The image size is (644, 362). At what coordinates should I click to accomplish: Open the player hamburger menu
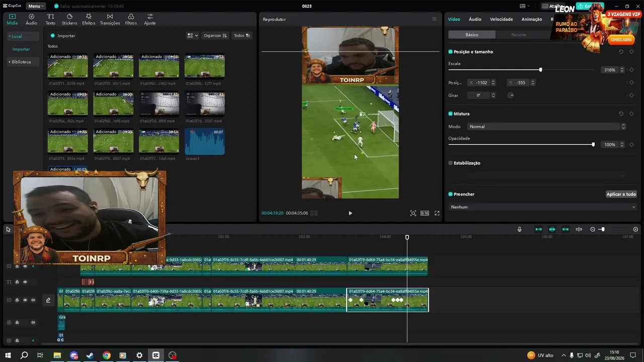(434, 19)
